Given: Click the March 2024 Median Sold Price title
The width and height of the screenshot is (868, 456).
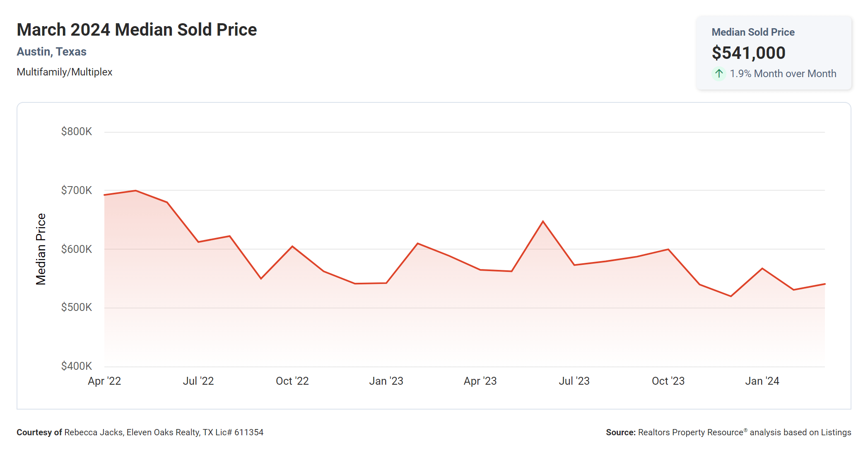Looking at the screenshot, I should pos(137,30).
